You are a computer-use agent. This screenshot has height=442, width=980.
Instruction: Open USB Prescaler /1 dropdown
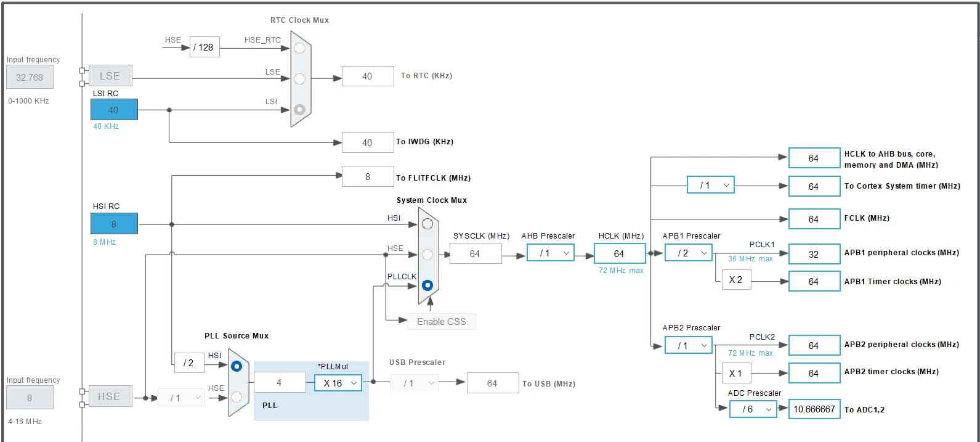tap(414, 383)
